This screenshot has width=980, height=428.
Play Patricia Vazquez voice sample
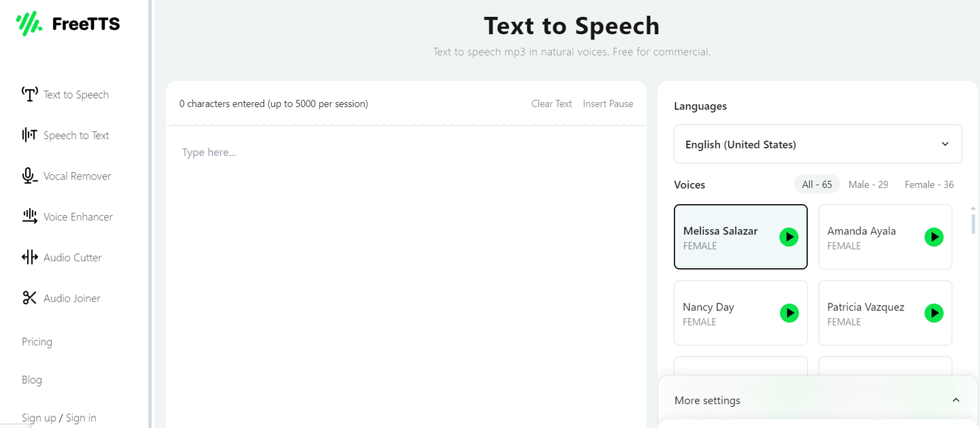[934, 313]
